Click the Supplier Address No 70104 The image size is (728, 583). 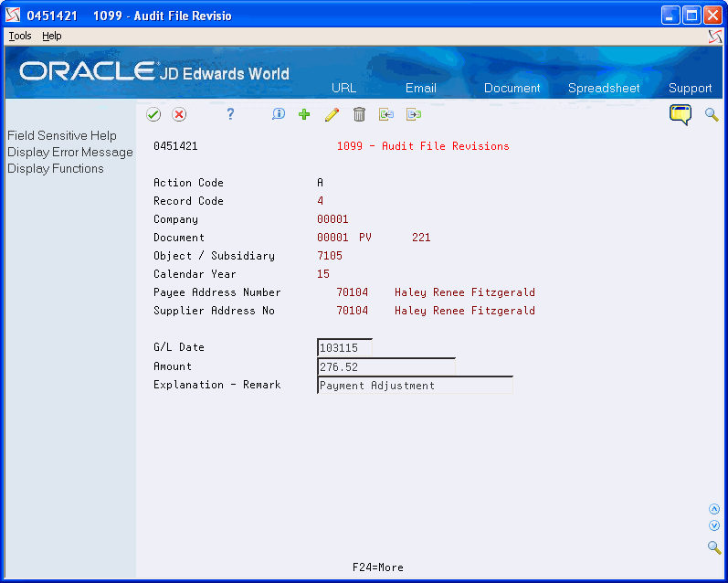pyautogui.click(x=352, y=311)
